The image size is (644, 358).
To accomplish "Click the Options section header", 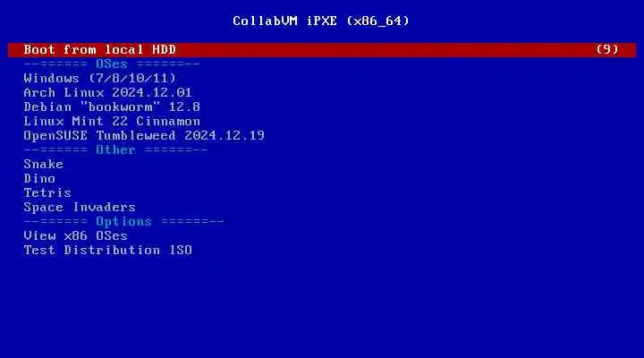I will point(123,222).
